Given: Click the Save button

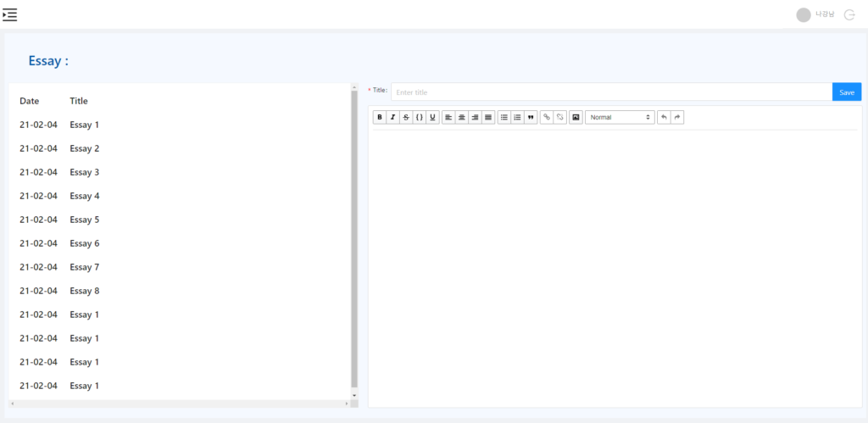Looking at the screenshot, I should tap(847, 92).
